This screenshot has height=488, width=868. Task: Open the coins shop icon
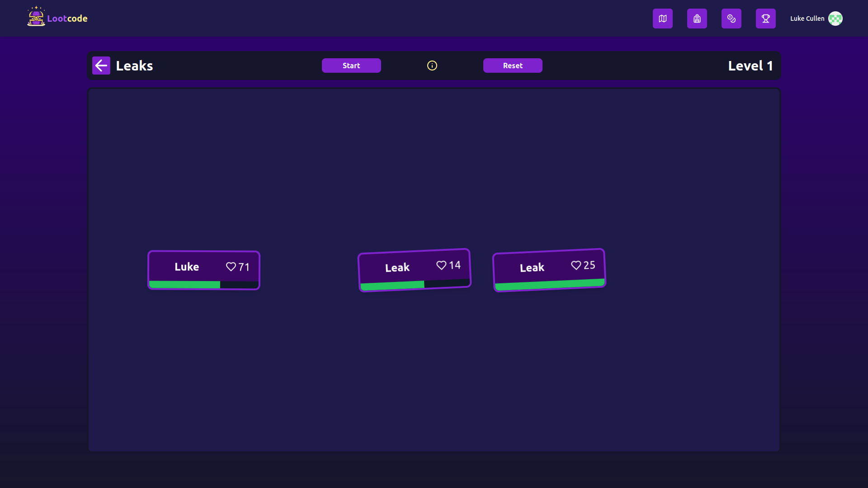click(731, 19)
